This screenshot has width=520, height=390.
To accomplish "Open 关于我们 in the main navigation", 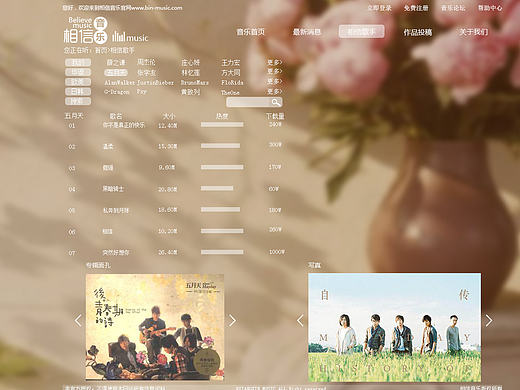I will point(474,32).
